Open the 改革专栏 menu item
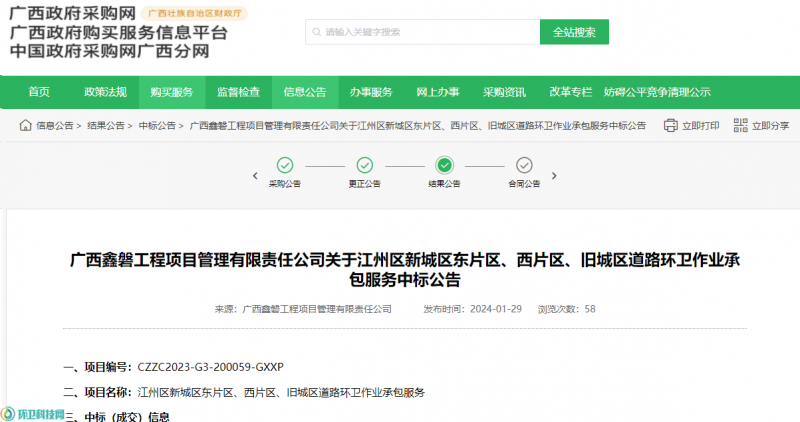Viewport: 800px width, 422px height. click(570, 92)
